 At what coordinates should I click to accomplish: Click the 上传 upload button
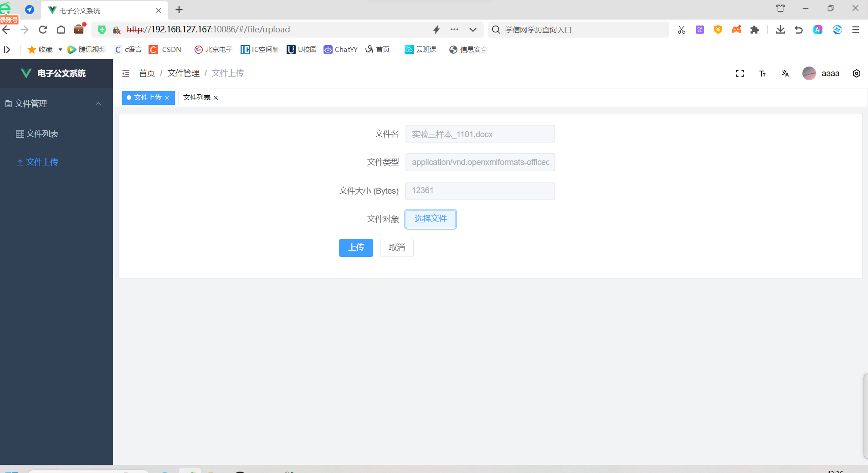[x=356, y=248]
